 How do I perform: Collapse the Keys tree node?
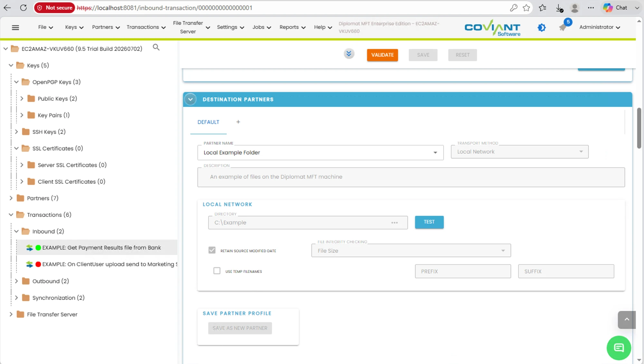point(11,65)
